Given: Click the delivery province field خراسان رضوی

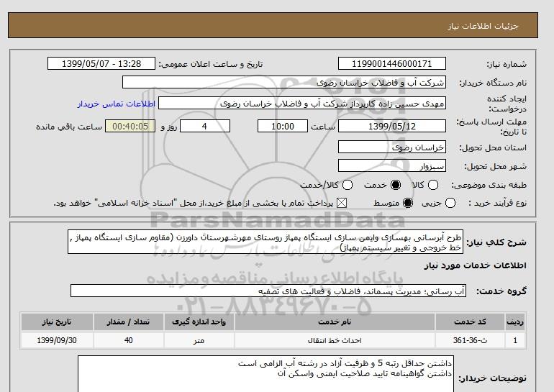Looking at the screenshot, I should 392,147.
